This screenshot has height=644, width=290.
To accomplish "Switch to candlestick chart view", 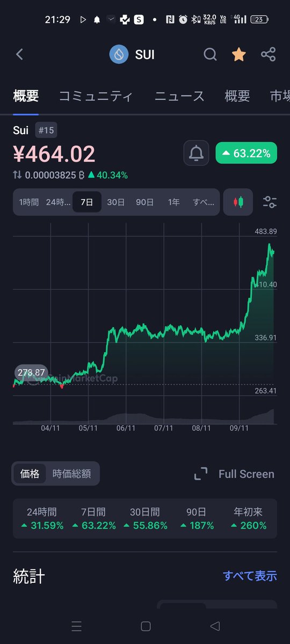I will point(238,202).
